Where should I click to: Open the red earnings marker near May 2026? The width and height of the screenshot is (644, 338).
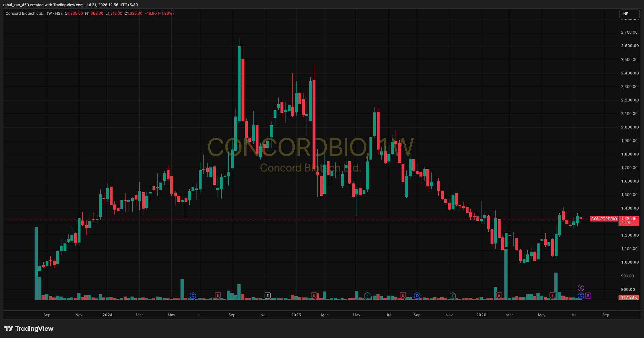[552, 295]
